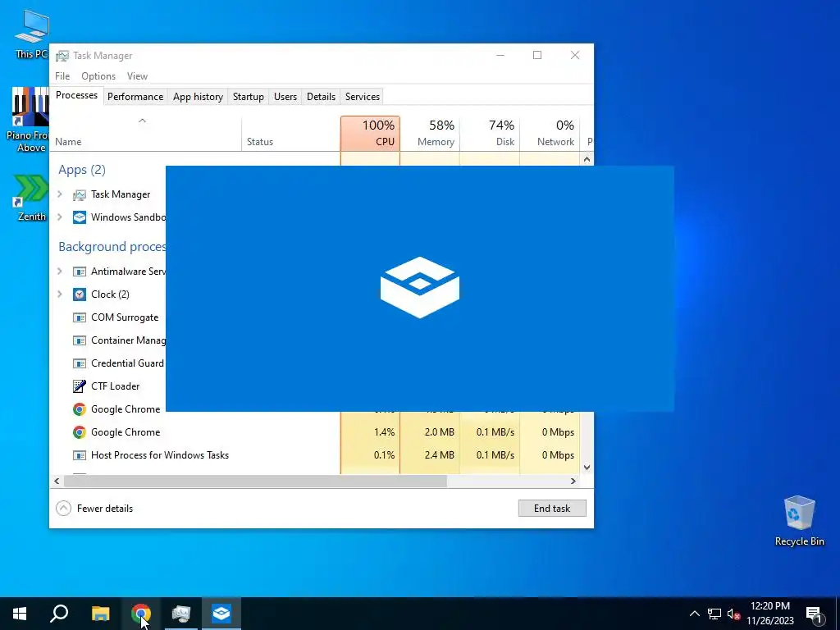Select Credential Guard process icon
Viewport: 840px width, 630px height.
point(80,363)
